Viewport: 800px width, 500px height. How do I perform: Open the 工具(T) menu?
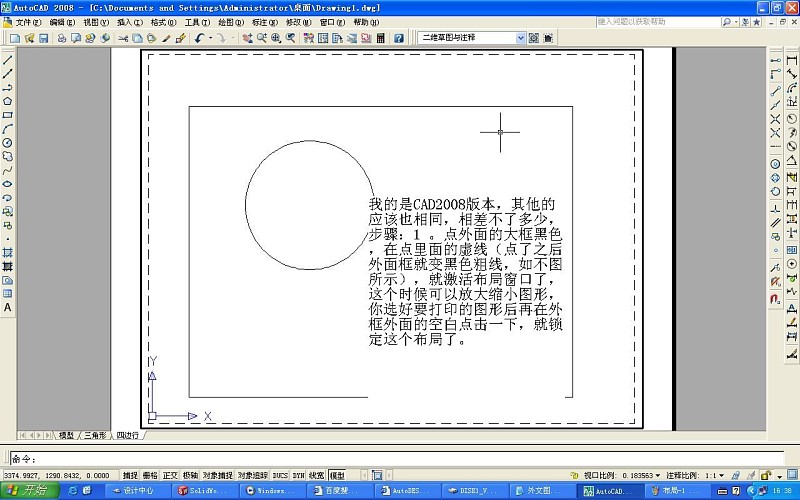[x=197, y=22]
